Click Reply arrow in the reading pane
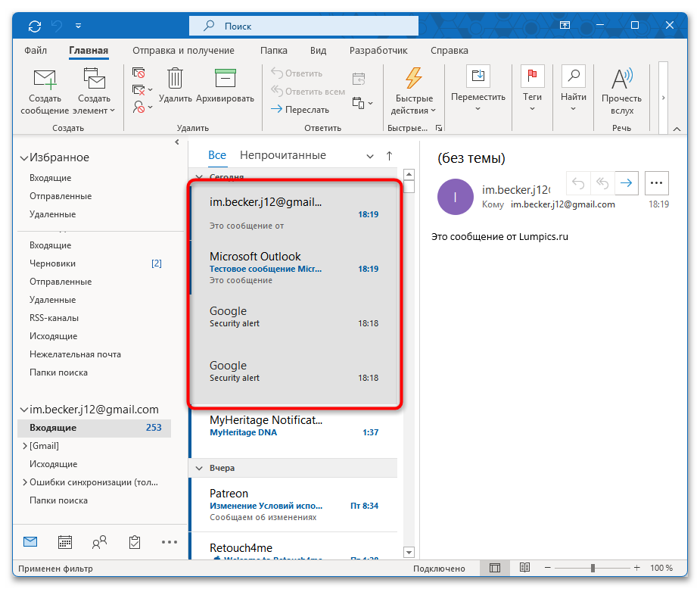This screenshot has height=589, width=700. click(x=578, y=183)
